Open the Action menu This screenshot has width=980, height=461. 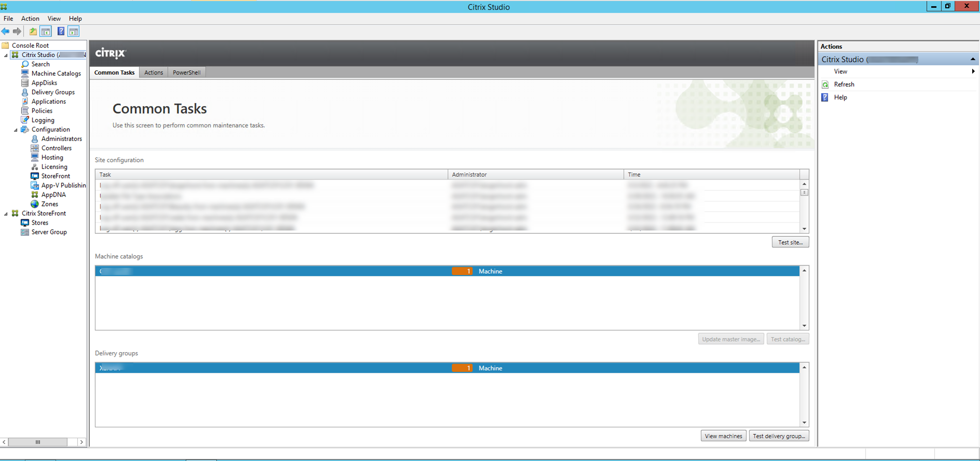(x=30, y=19)
